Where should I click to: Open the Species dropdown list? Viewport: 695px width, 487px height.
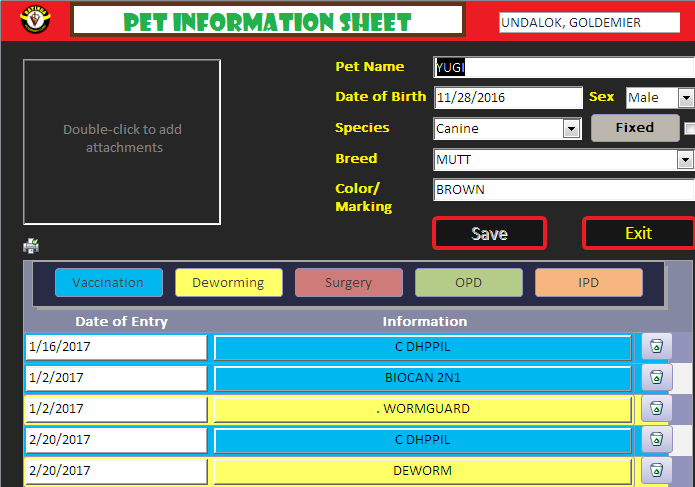coord(571,129)
